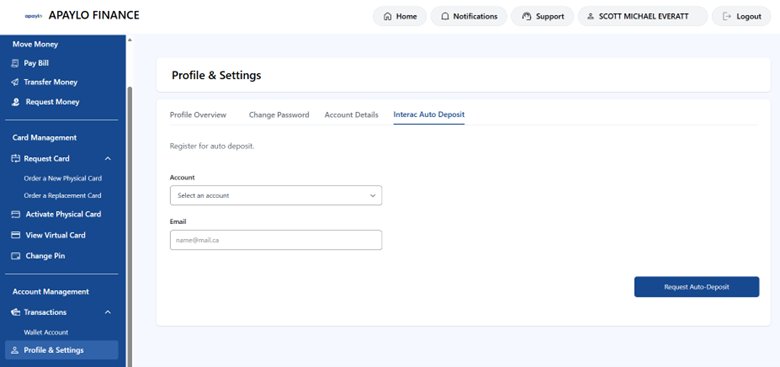The image size is (780, 367).
Task: Open Notifications from the header
Action: pos(469,16)
